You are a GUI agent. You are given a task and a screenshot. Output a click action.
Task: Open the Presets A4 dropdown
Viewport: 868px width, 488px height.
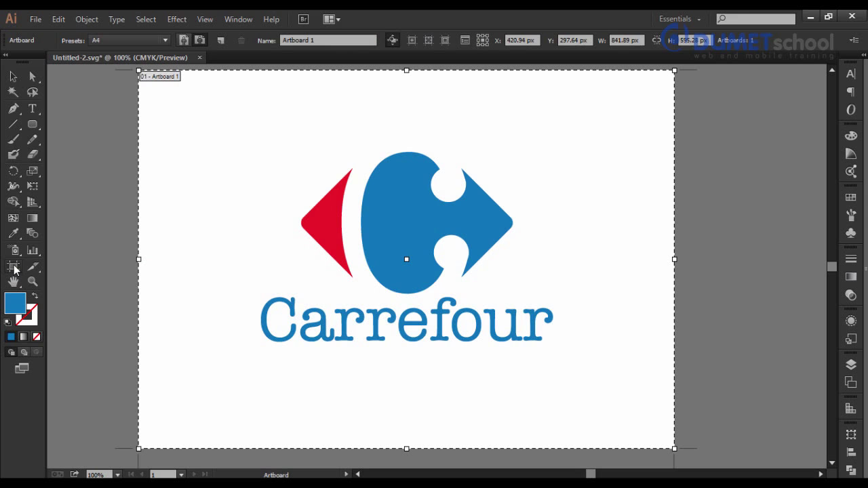point(130,40)
